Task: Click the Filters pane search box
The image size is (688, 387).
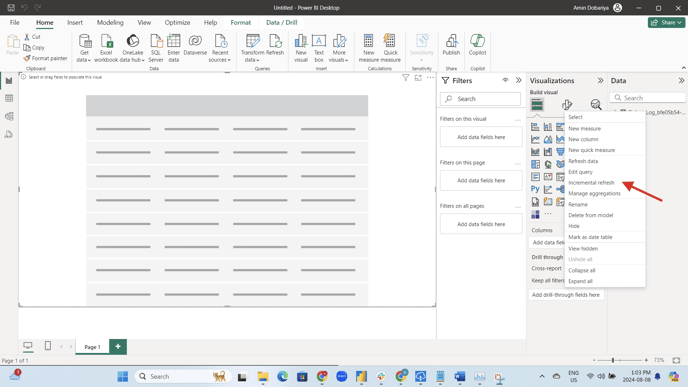Action: pos(480,99)
